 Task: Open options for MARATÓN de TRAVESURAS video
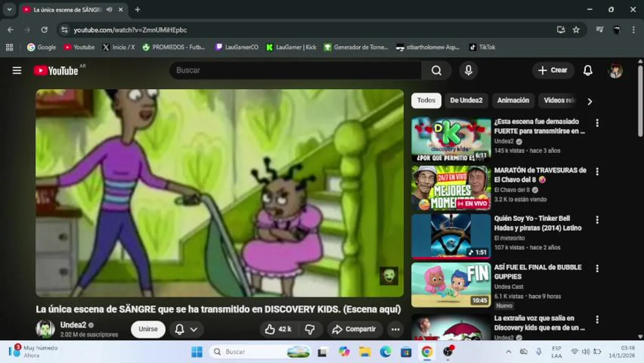pyautogui.click(x=597, y=171)
